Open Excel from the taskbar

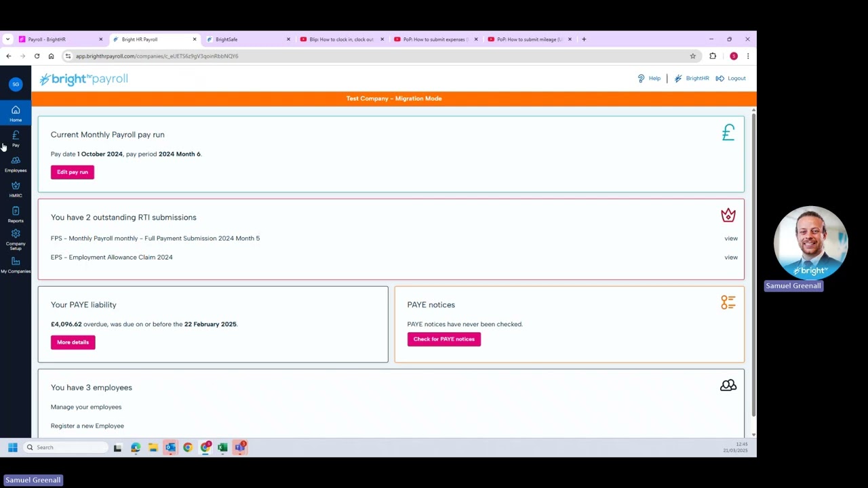[222, 447]
